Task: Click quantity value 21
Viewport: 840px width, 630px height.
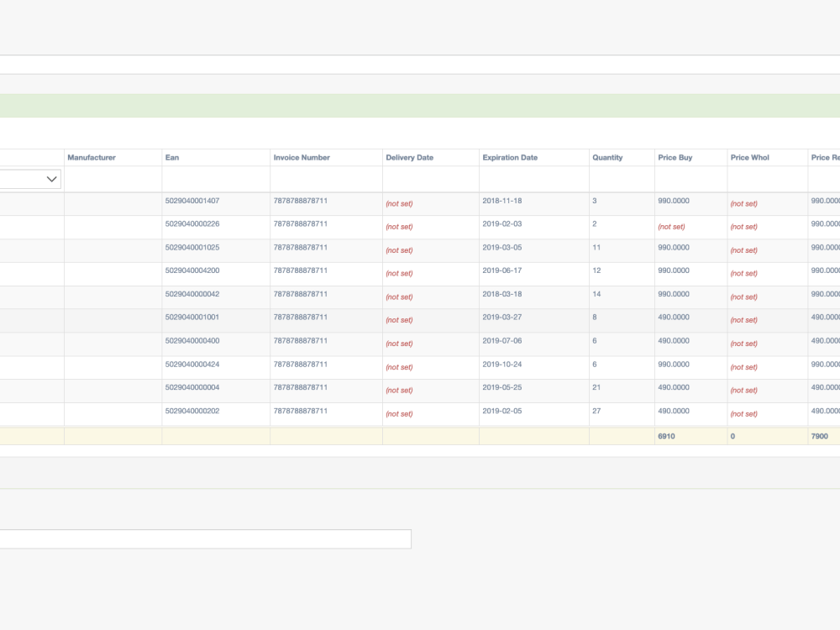Action: click(596, 387)
